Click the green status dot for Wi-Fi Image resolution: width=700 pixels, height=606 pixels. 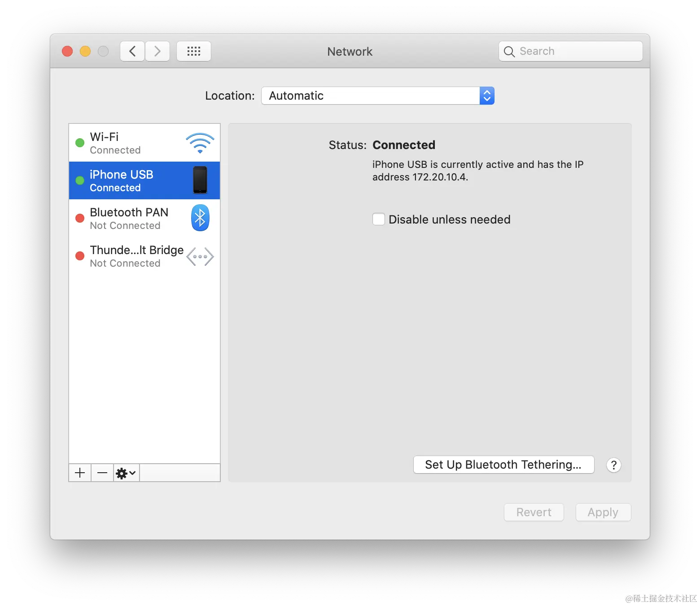point(80,143)
